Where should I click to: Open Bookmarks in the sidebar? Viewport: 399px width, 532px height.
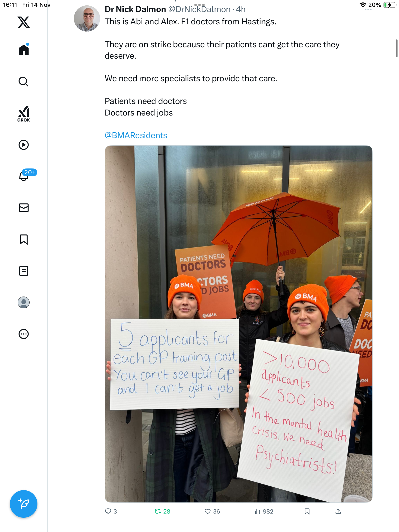click(x=24, y=239)
